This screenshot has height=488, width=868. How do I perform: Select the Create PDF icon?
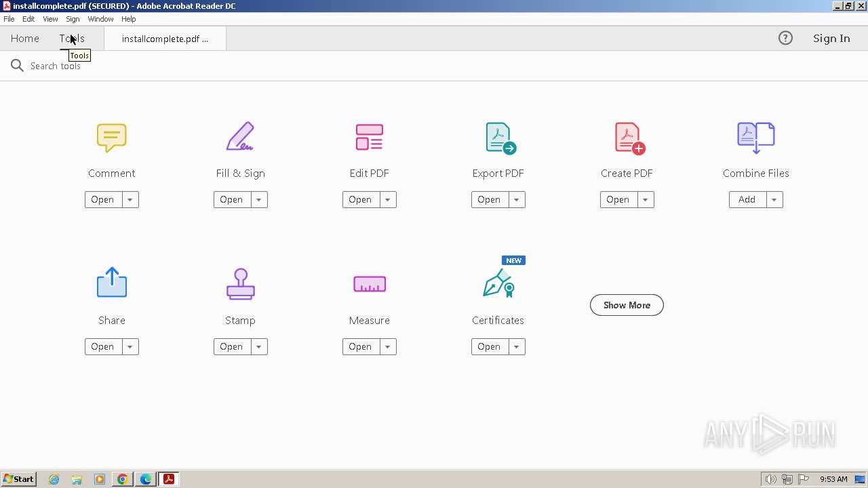pos(629,138)
